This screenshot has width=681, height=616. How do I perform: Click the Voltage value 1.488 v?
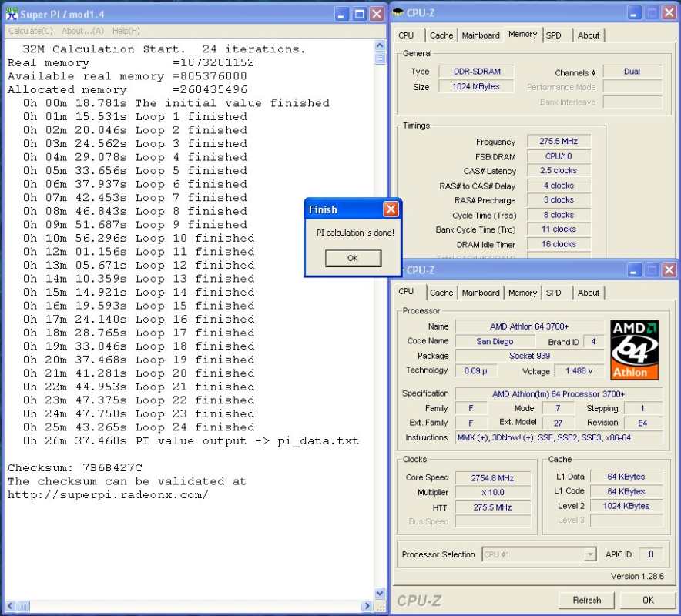click(579, 370)
